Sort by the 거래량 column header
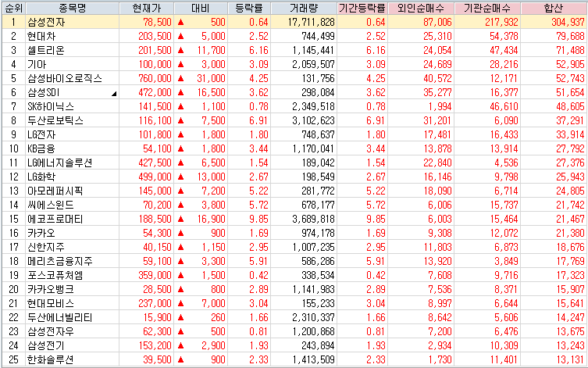 (304, 8)
